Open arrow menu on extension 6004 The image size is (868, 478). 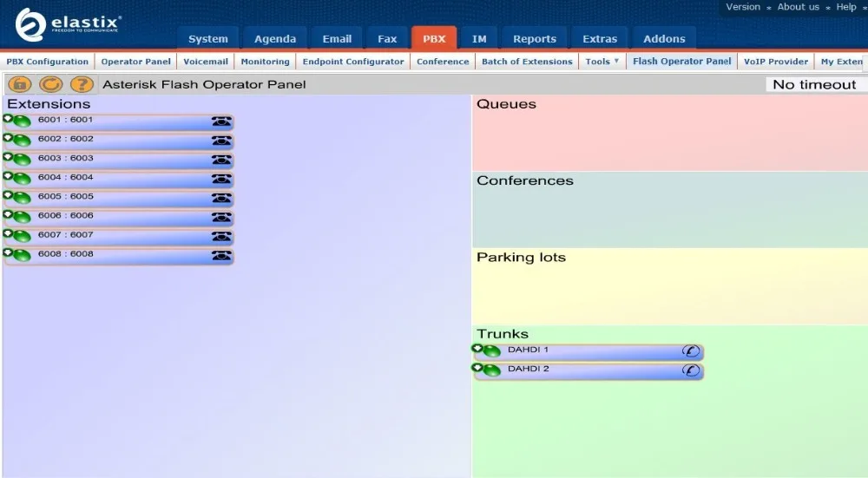[x=8, y=176]
